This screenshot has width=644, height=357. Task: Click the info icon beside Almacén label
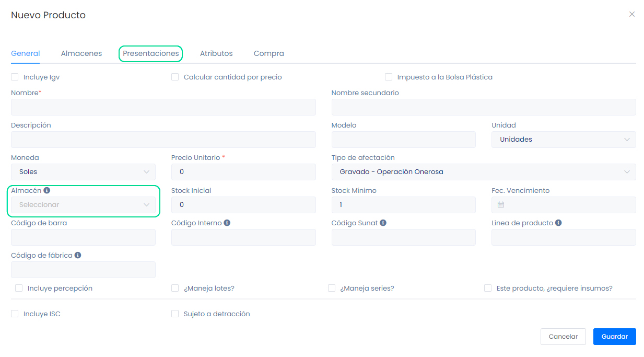[x=47, y=191]
